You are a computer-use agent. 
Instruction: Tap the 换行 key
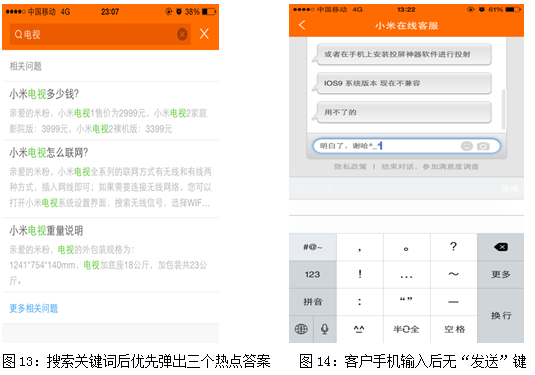(501, 316)
